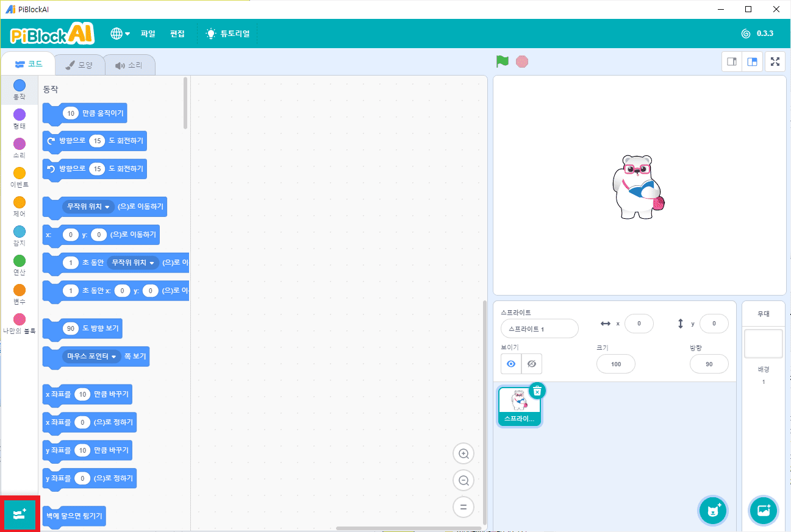Open 무작위 위치 dropdown in 초 동안 block

[x=133, y=263]
